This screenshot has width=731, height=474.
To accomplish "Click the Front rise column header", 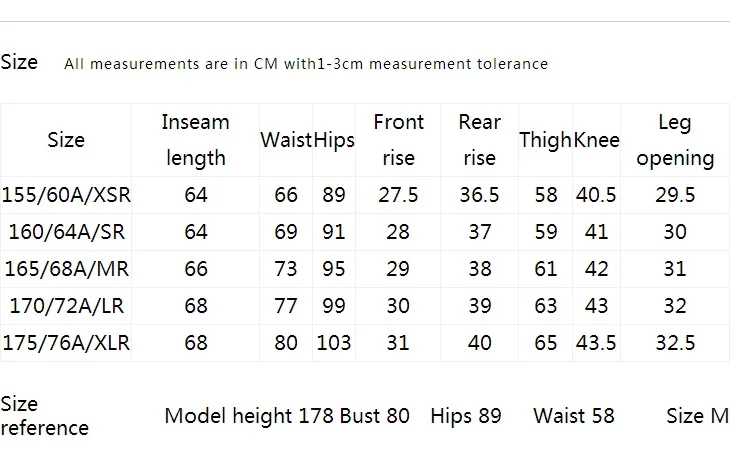I will point(398,140).
